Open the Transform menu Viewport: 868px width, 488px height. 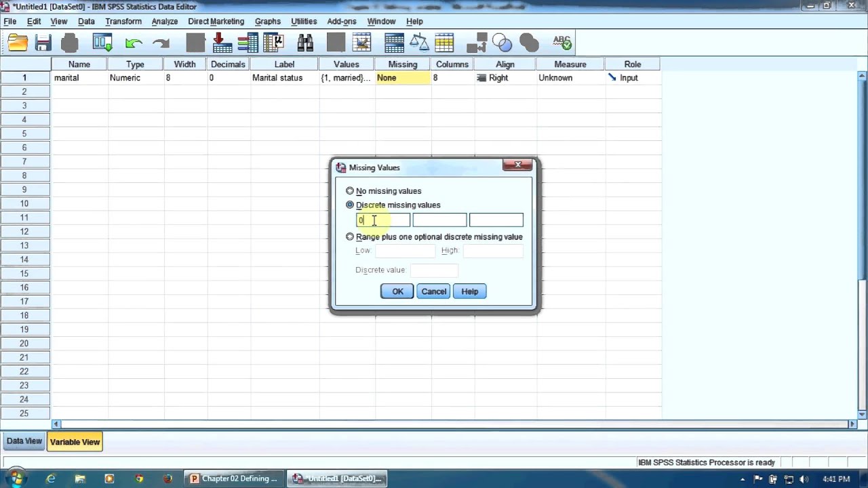click(123, 22)
